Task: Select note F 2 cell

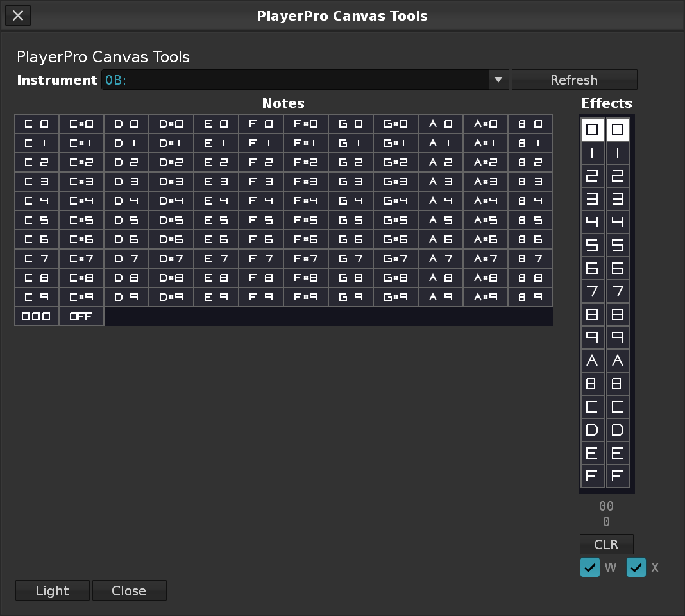Action: point(261,162)
